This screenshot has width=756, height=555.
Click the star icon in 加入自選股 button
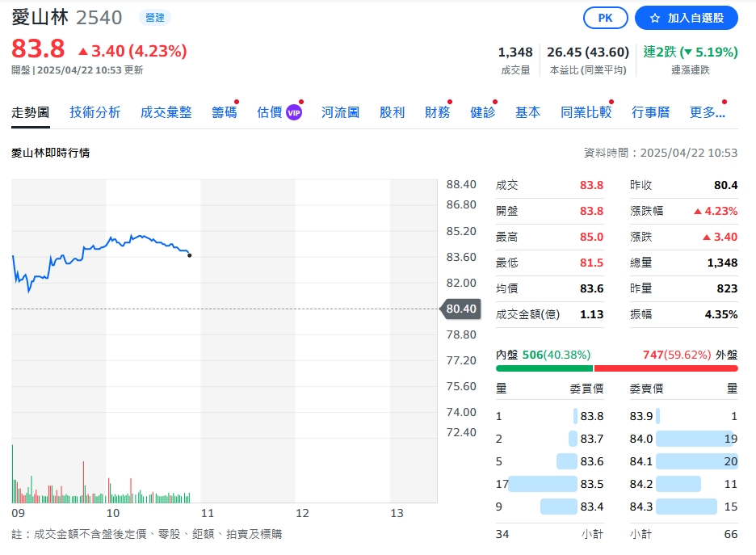655,18
